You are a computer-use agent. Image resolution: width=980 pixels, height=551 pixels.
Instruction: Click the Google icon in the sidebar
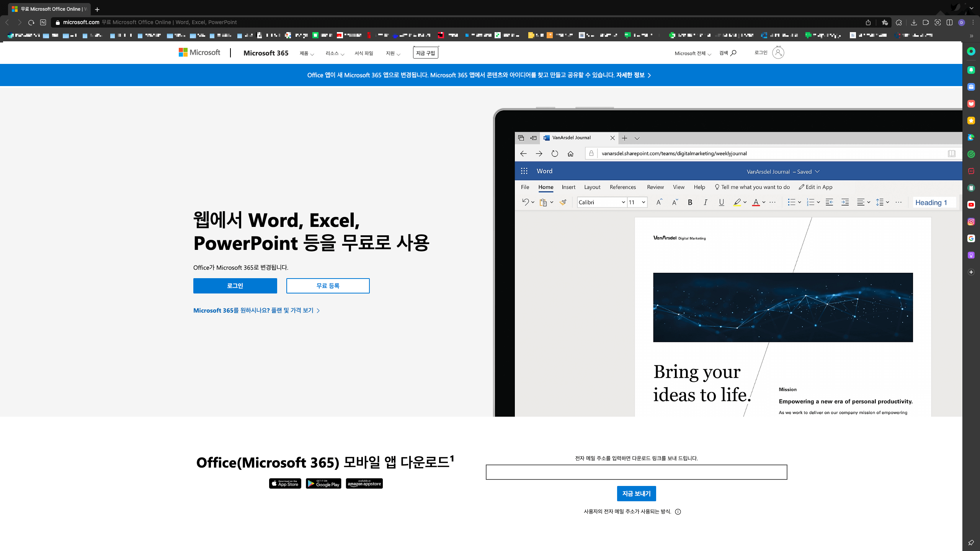[x=971, y=238]
